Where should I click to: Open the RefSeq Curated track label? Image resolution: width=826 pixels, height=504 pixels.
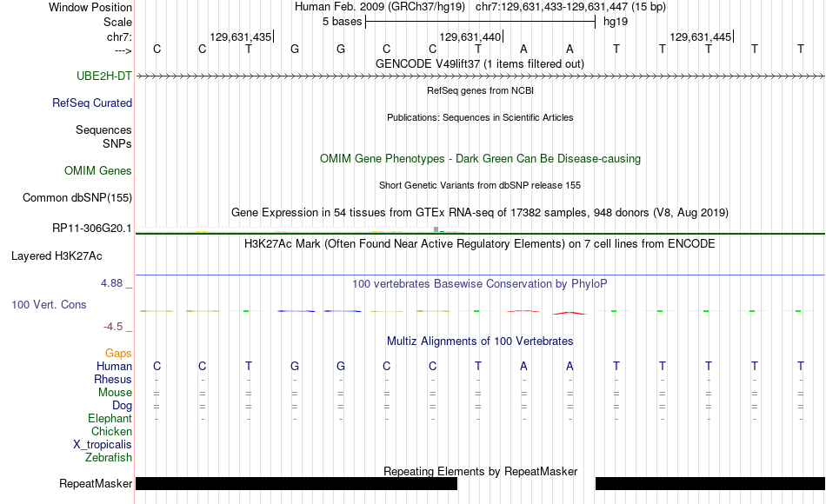pos(92,103)
